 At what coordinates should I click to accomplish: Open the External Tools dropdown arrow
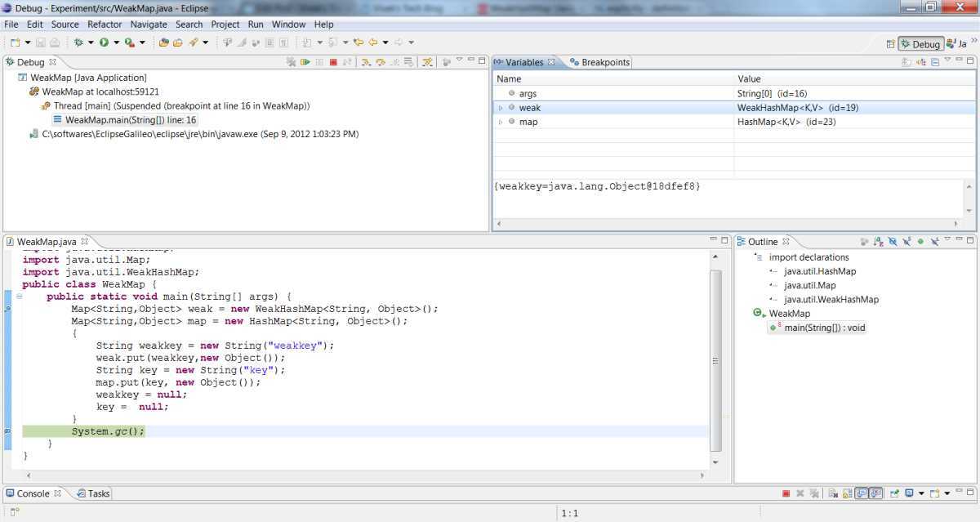(x=142, y=42)
